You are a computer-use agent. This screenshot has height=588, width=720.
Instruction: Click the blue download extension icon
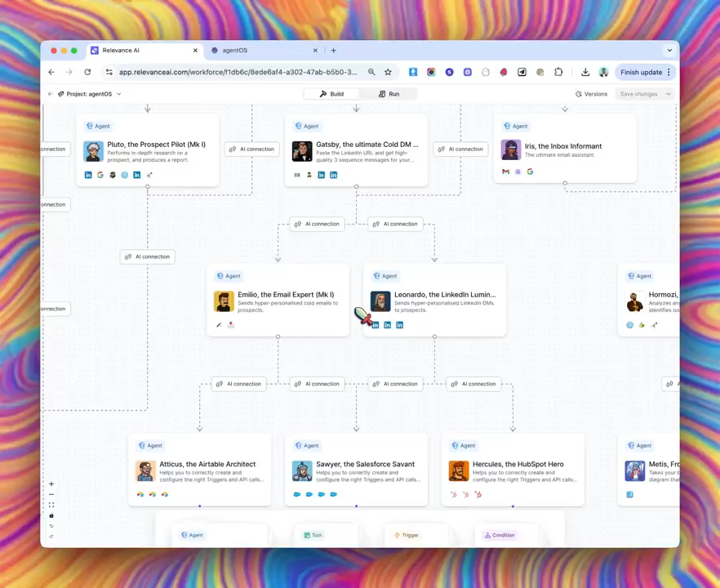pos(413,72)
